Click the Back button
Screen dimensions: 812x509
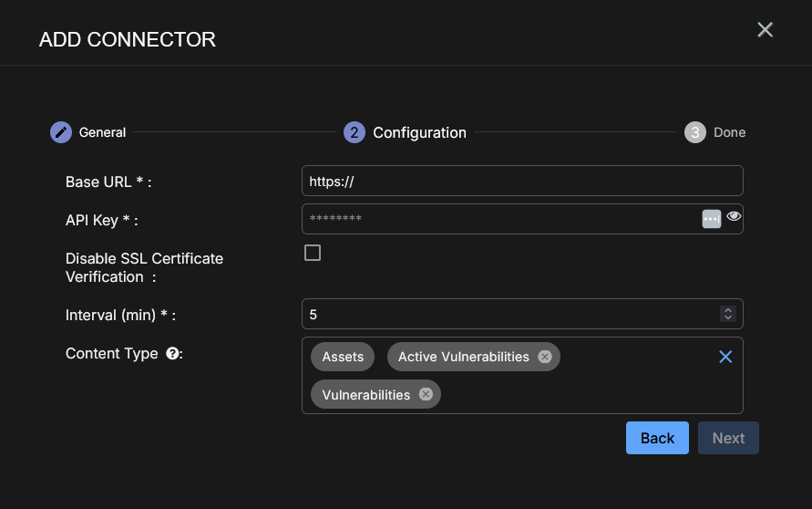pos(657,438)
